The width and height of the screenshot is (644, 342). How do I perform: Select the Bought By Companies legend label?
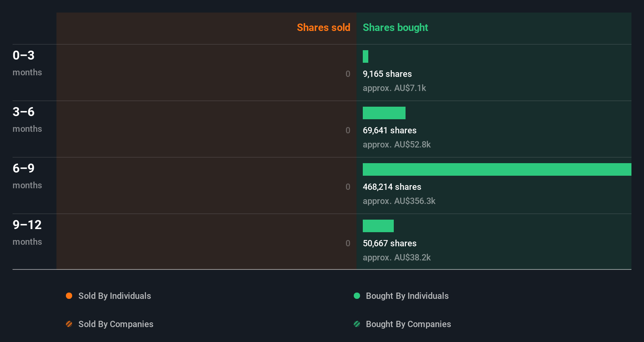click(x=408, y=324)
